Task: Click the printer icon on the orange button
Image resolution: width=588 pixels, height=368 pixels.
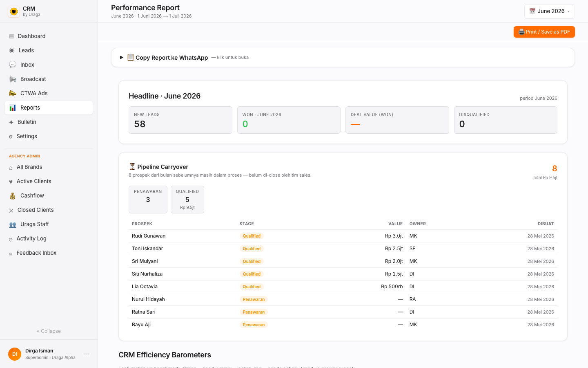Action: (x=521, y=32)
